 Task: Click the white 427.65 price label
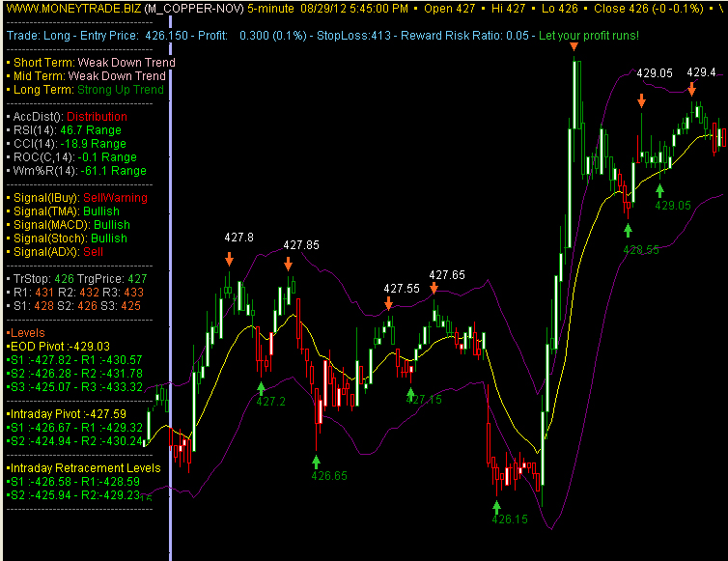(447, 275)
